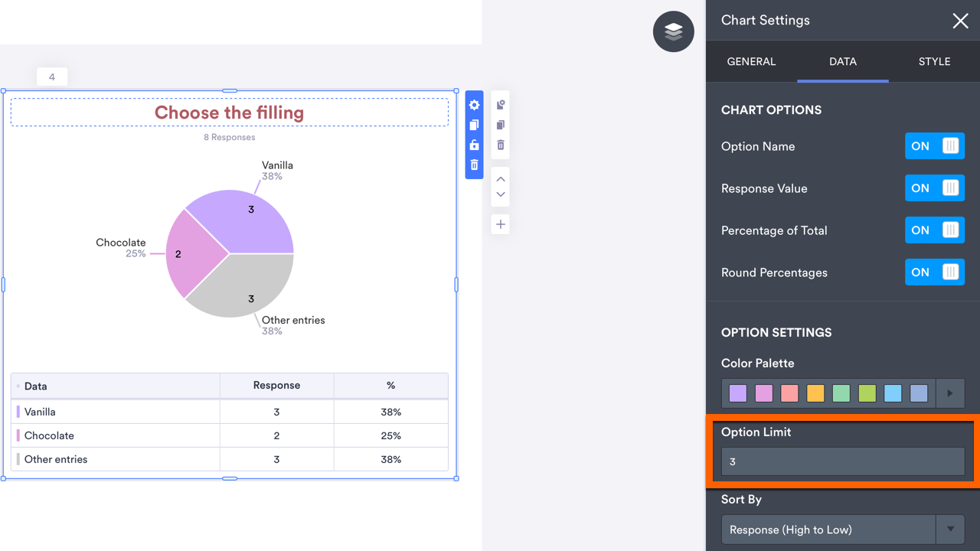Image resolution: width=980 pixels, height=551 pixels.
Task: Click the lock icon in blue toolbar
Action: 475,145
